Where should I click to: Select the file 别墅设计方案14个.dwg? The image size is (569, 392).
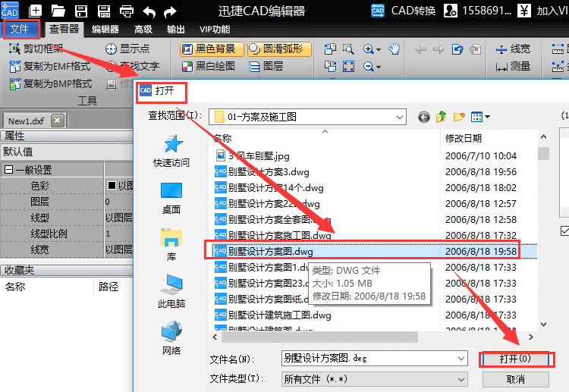[x=269, y=187]
